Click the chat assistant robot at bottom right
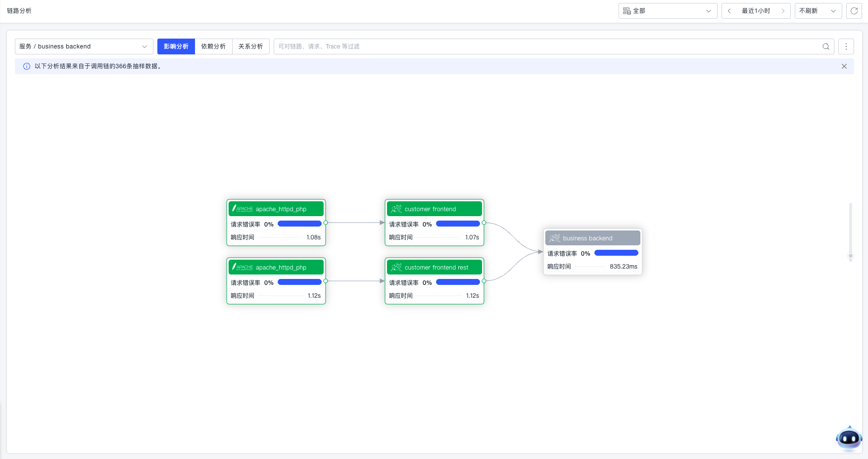 [849, 438]
